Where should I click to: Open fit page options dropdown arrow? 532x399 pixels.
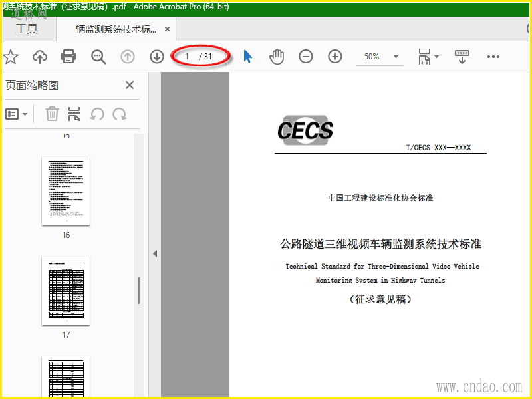[x=437, y=57]
